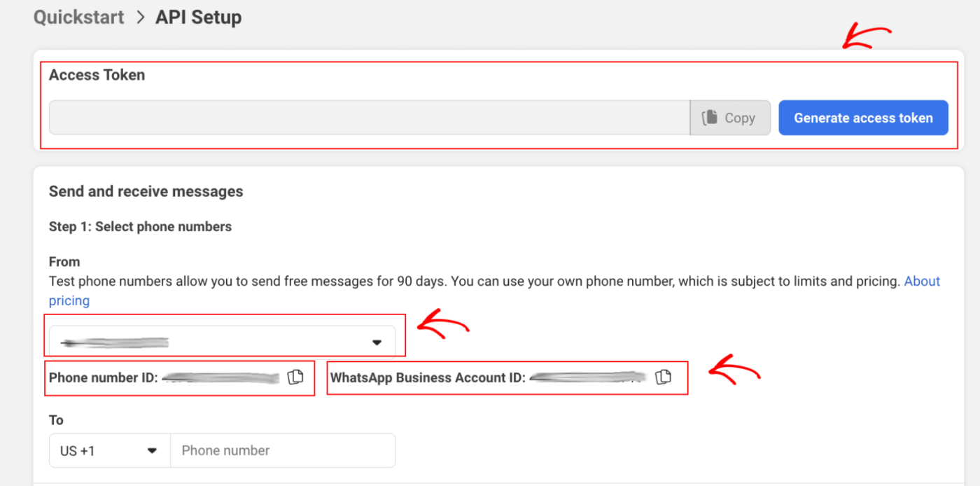Image resolution: width=980 pixels, height=486 pixels.
Task: Copy the access token
Action: click(730, 118)
